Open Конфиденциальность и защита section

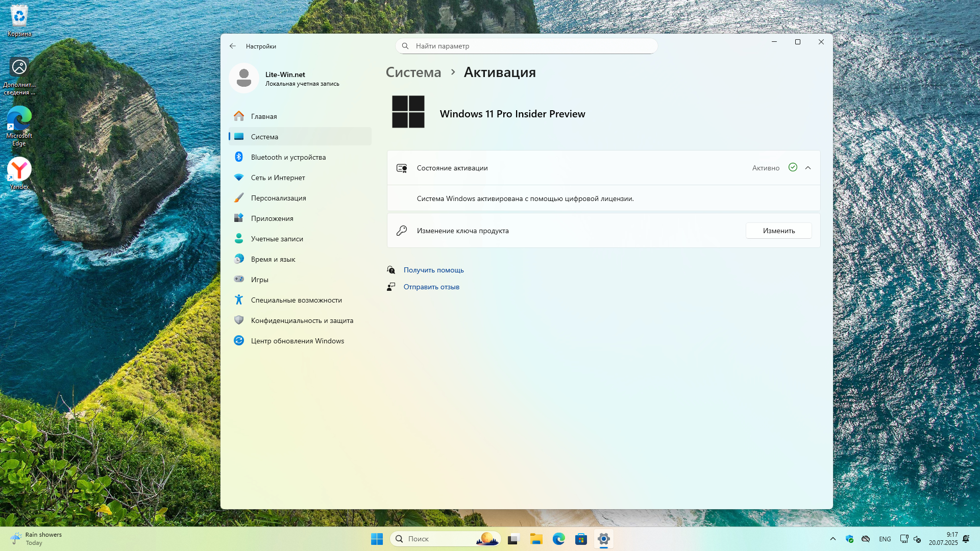(x=302, y=320)
